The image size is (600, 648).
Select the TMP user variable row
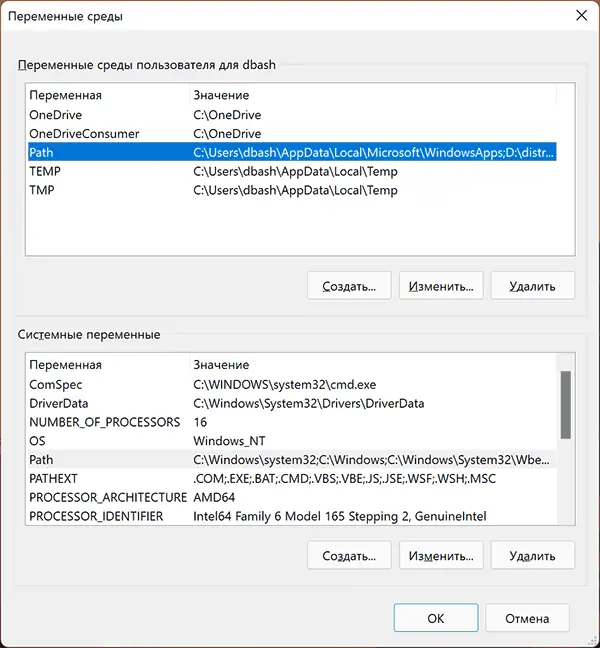(43, 191)
